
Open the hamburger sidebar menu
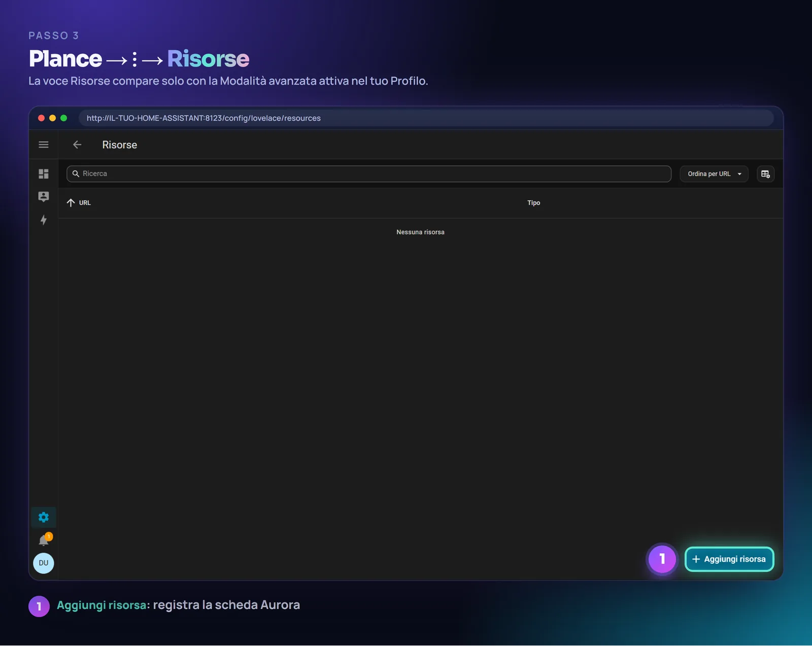44,145
